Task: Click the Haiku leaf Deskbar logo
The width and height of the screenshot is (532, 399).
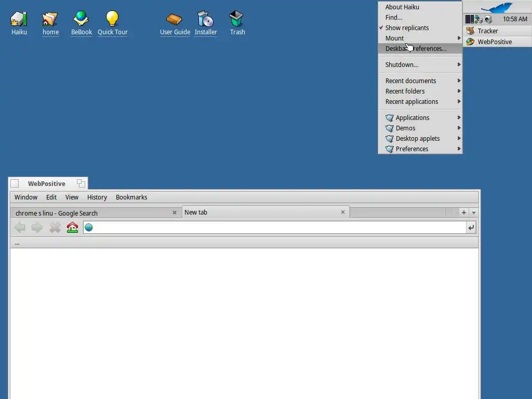Action: [x=497, y=7]
